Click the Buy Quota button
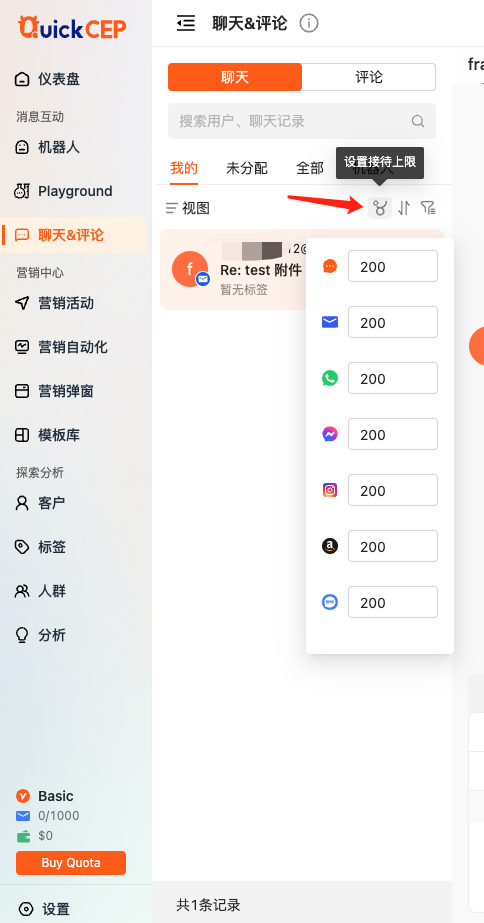This screenshot has width=484, height=923. click(x=71, y=863)
